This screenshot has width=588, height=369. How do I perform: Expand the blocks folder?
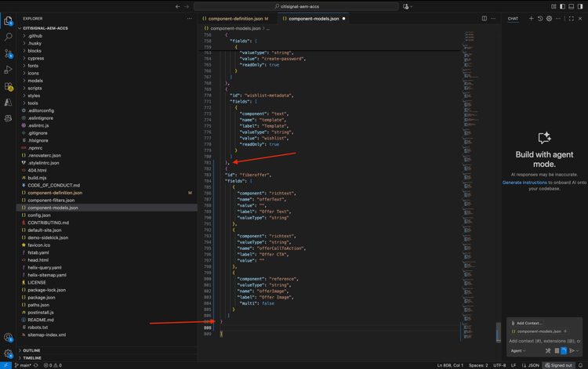pos(34,51)
